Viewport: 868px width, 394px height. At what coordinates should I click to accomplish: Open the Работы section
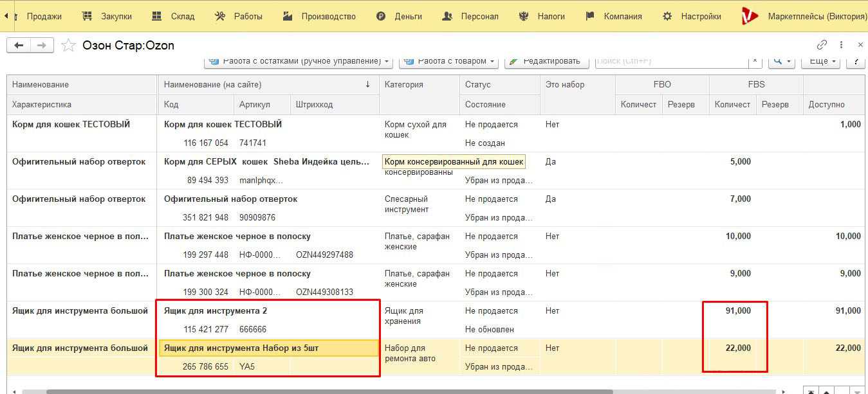pyautogui.click(x=239, y=16)
